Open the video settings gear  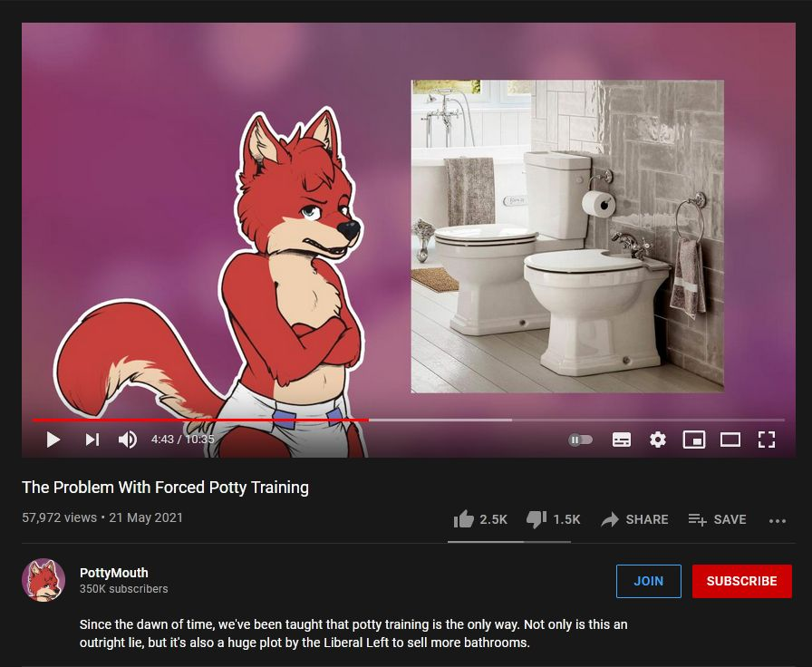658,440
